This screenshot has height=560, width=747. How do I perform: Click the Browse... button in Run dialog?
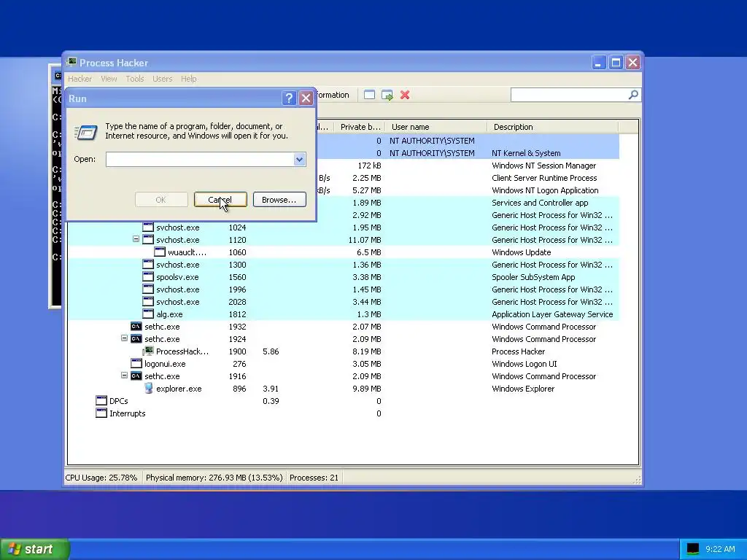tap(279, 200)
